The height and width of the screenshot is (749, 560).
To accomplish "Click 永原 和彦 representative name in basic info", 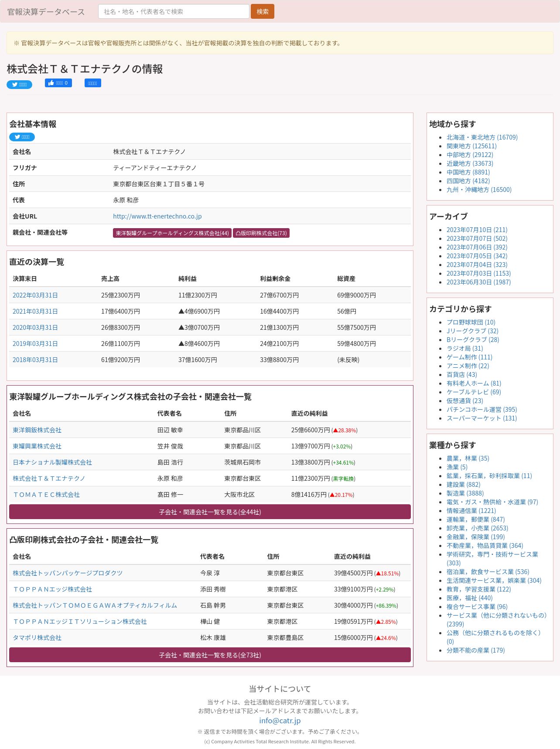I will (x=126, y=200).
